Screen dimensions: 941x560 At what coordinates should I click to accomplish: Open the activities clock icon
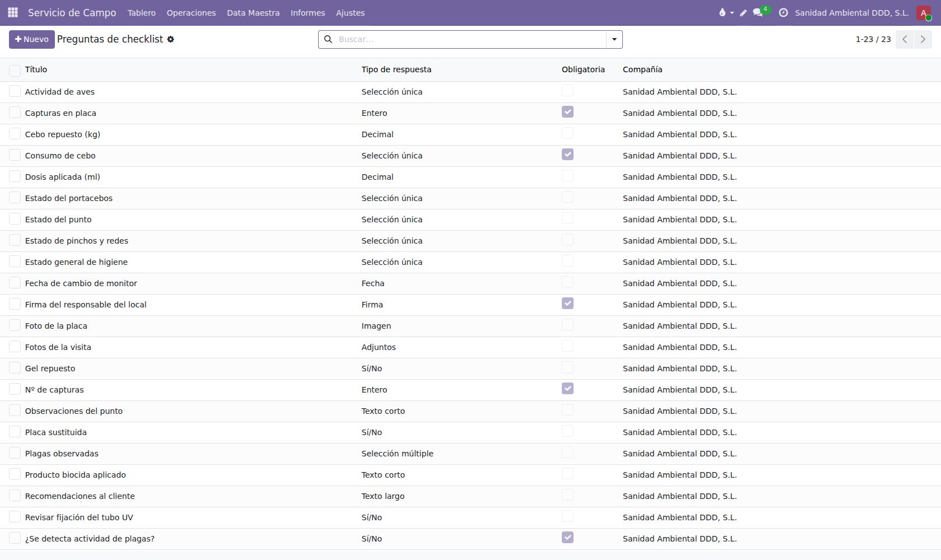(x=783, y=12)
